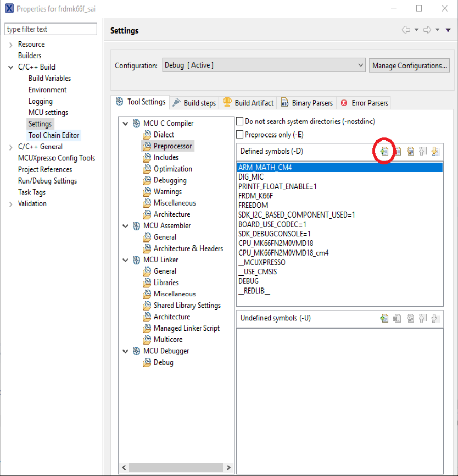Open the Debugging compiler settings

click(x=170, y=180)
